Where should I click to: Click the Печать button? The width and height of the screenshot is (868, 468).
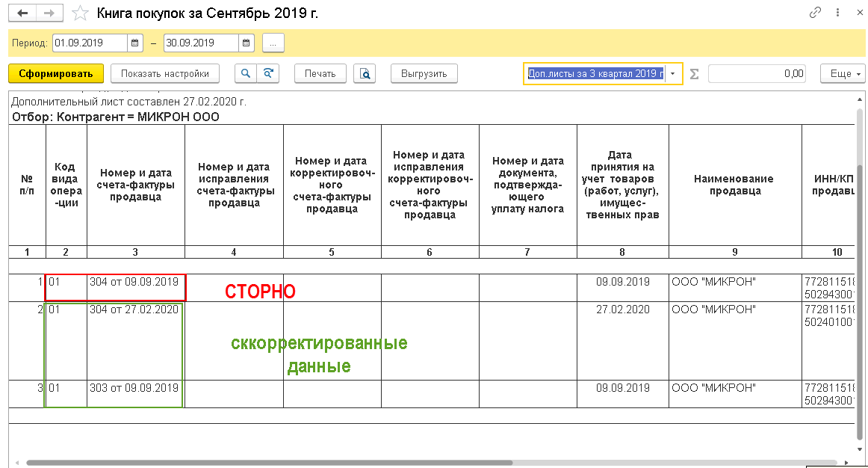pos(320,73)
